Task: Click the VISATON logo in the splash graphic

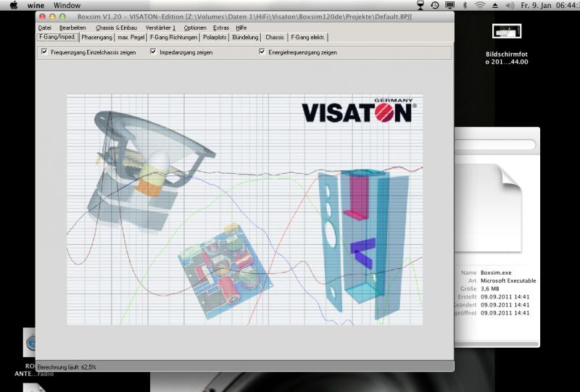Action: (x=359, y=111)
